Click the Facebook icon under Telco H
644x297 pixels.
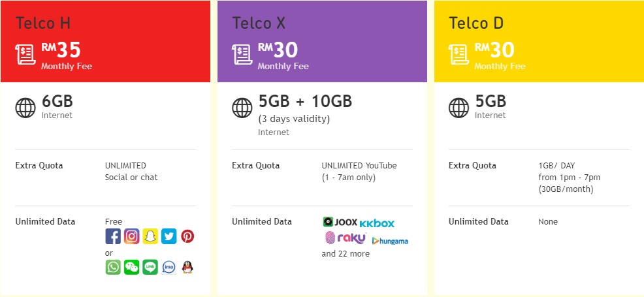pos(113,236)
